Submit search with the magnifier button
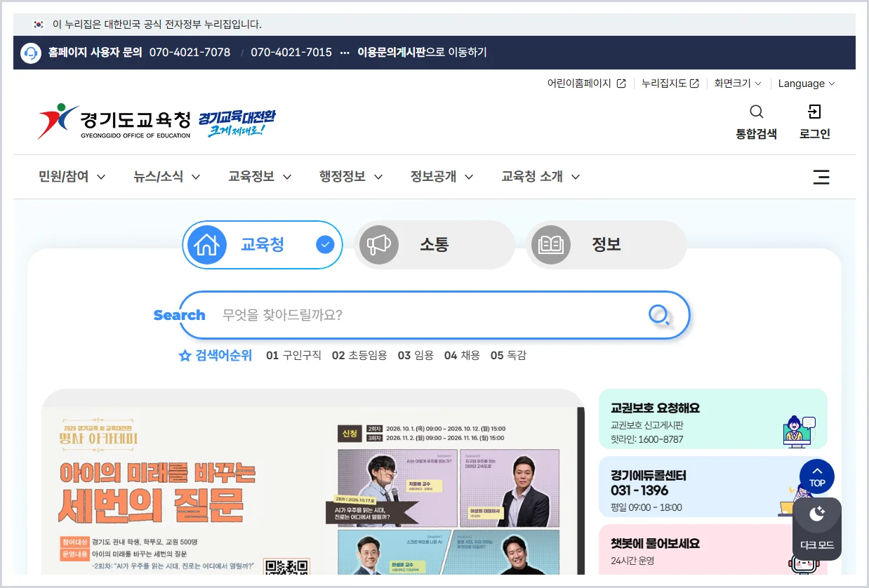 658,315
